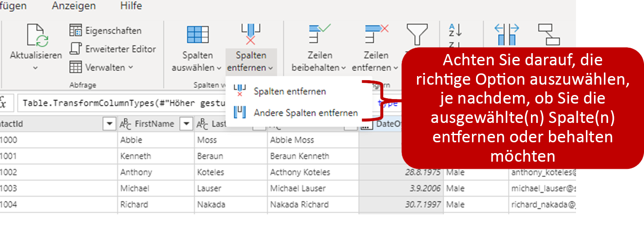Viewport: 644px width, 240px height.
Task: Select cell Michael Lauser
Action: [x=313, y=188]
